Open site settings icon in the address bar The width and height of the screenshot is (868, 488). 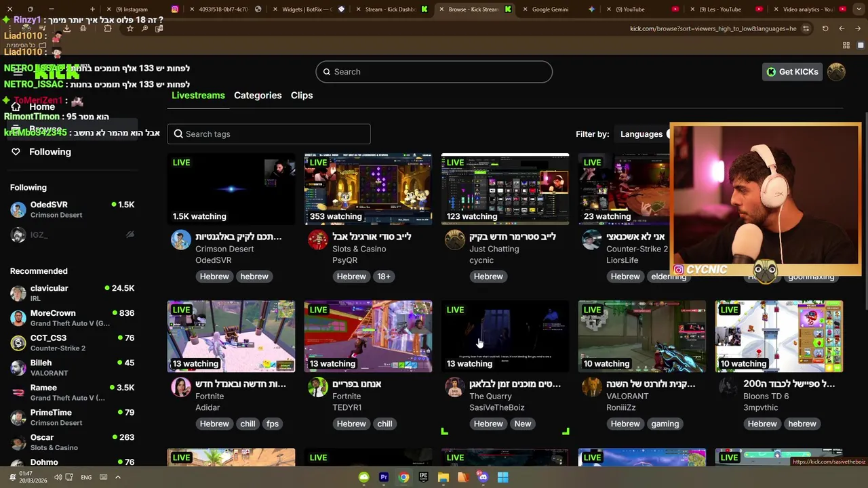point(806,28)
